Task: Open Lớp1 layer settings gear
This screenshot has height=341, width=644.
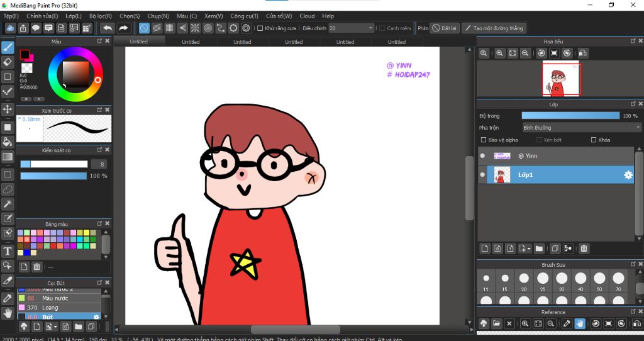Action: 628,175
